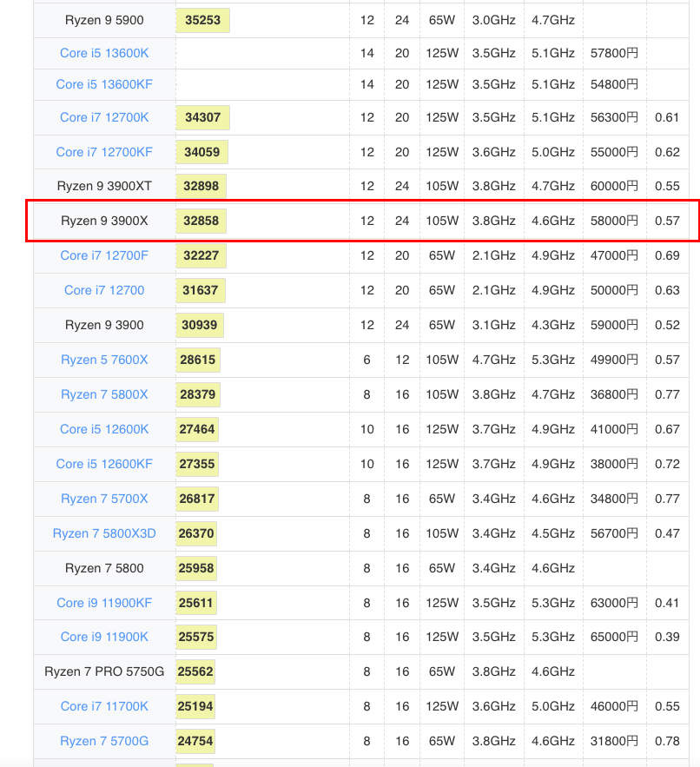The height and width of the screenshot is (767, 700).
Task: Select the Ryzen 7 PRO 5750G name
Action: (104, 671)
